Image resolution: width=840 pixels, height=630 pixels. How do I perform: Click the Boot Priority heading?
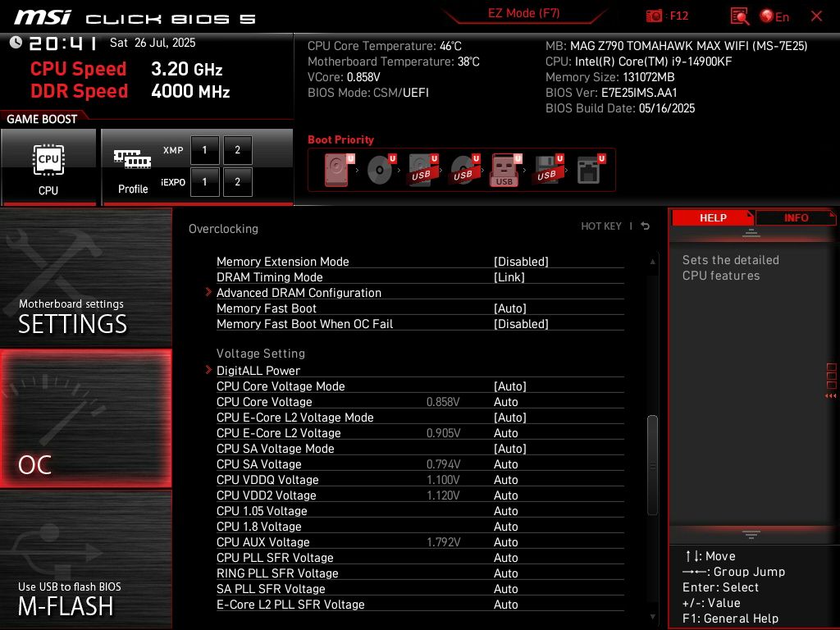click(340, 139)
